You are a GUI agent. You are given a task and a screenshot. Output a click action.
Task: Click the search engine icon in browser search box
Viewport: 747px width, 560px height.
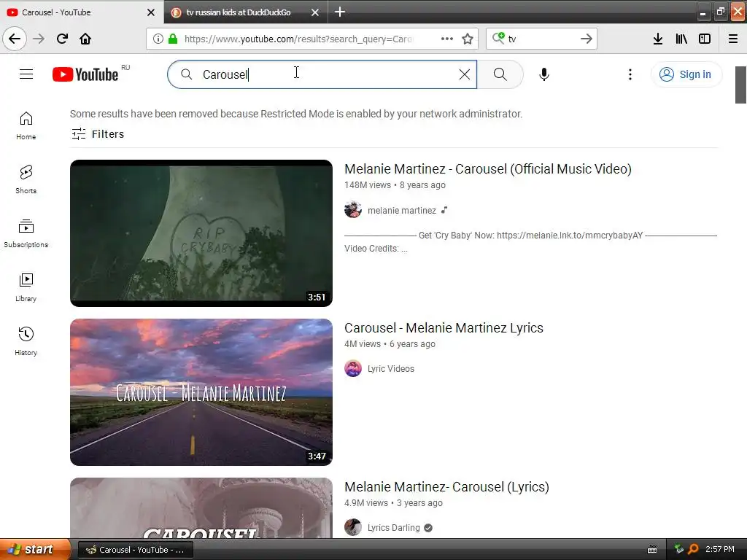coord(498,38)
